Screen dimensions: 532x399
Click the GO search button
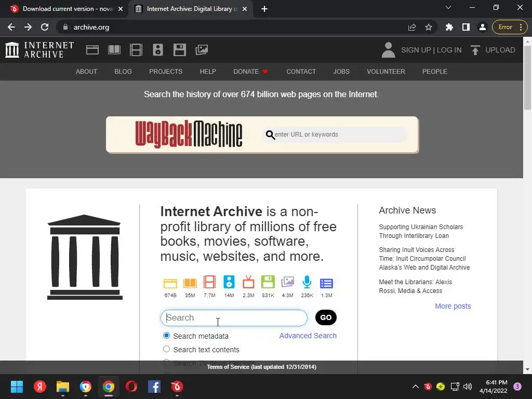(326, 317)
